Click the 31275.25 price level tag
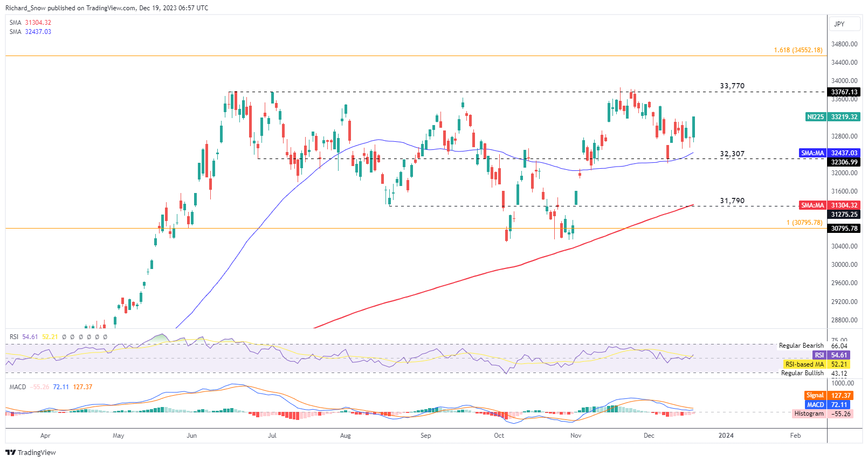Viewport: 868px width, 462px height. (844, 215)
